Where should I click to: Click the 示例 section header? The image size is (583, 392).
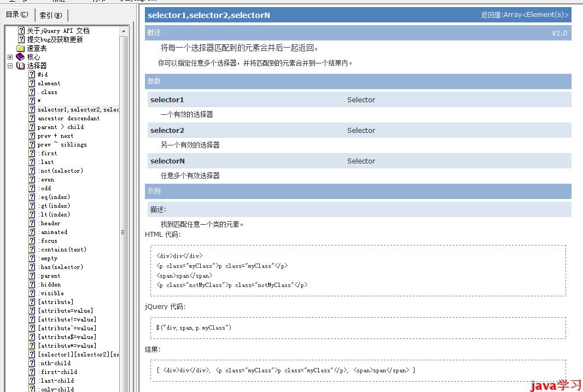(x=358, y=191)
